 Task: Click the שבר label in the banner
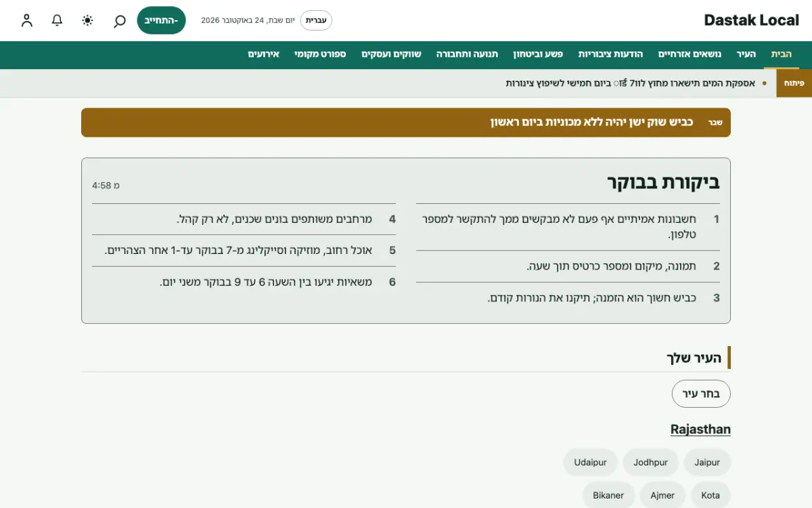(715, 123)
